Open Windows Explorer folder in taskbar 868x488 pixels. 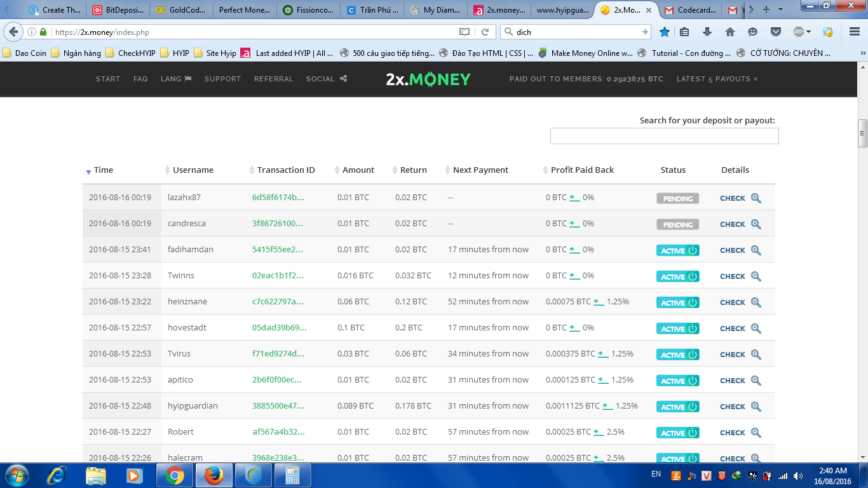[x=96, y=475]
